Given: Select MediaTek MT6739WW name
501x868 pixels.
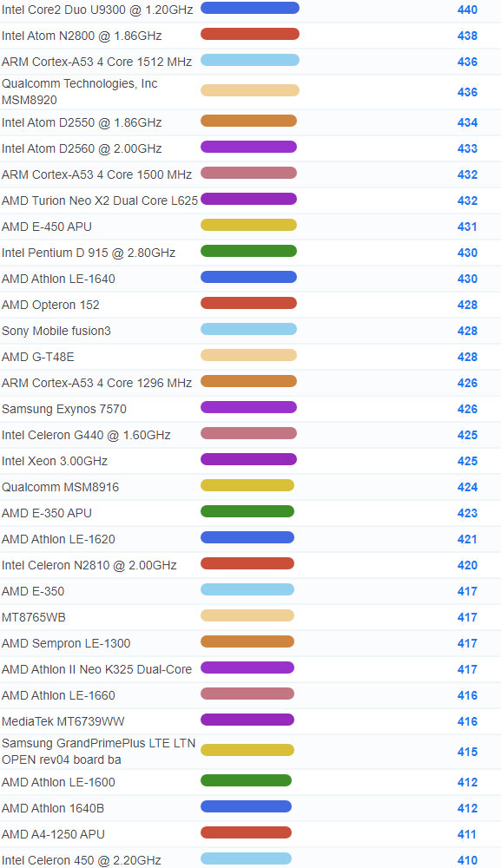Looking at the screenshot, I should (x=63, y=720).
